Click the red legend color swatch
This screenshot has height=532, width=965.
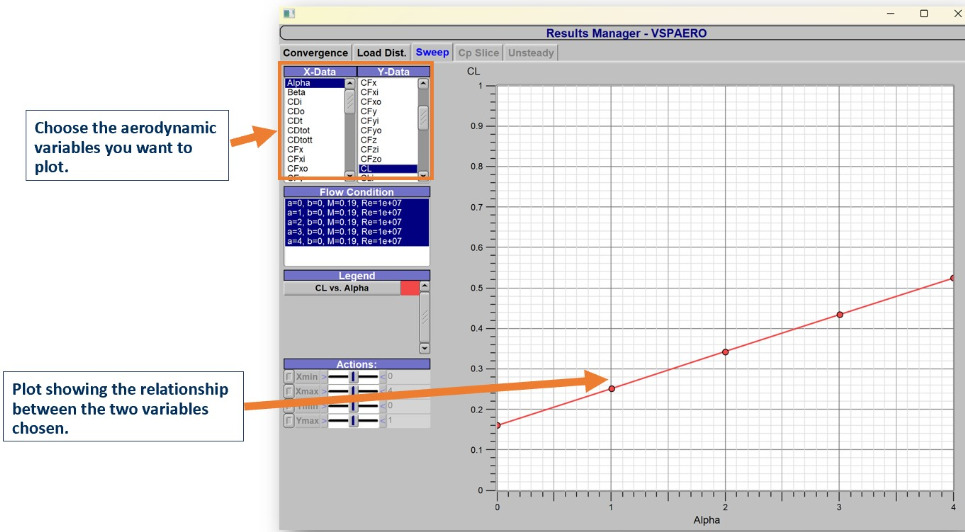click(x=409, y=288)
